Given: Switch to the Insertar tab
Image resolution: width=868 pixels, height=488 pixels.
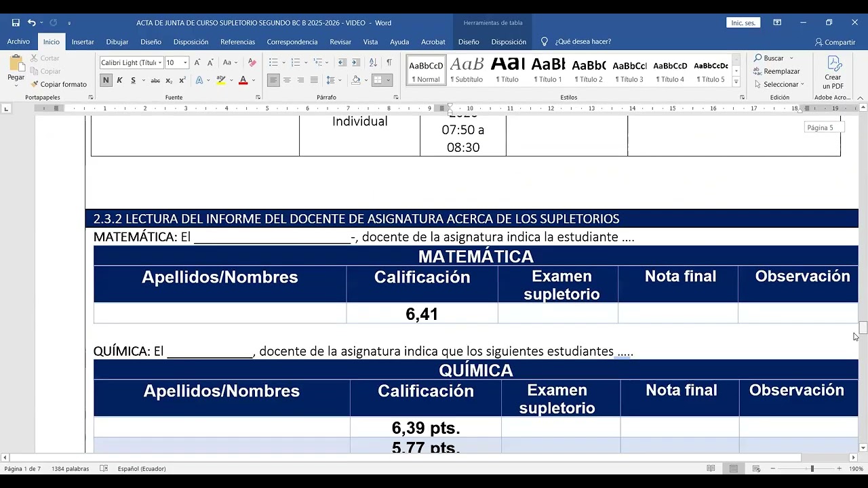Looking at the screenshot, I should pyautogui.click(x=83, y=41).
